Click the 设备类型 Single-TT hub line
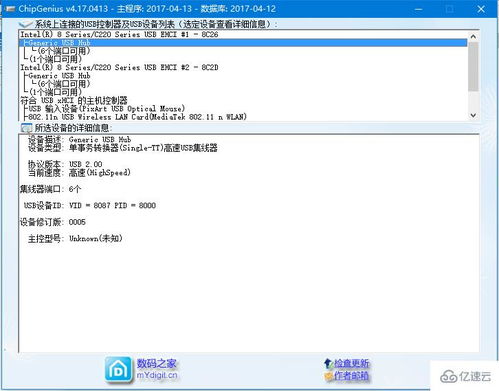 click(x=123, y=148)
